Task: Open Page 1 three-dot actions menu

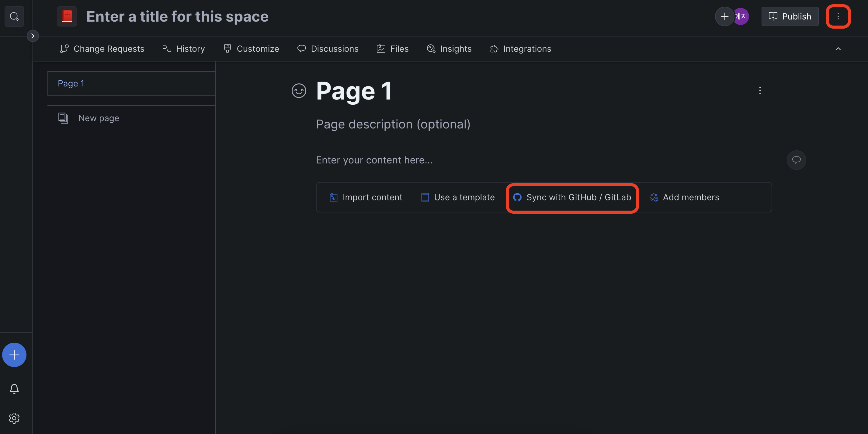Action: tap(759, 90)
